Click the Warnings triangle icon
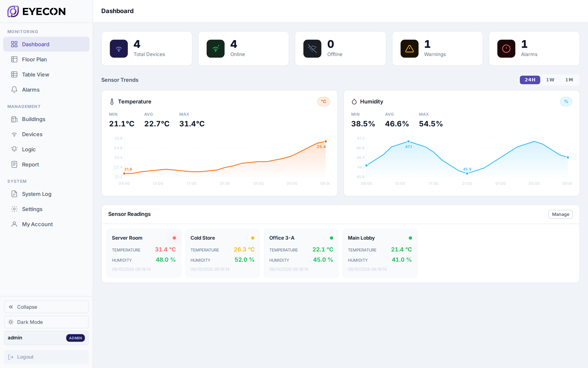 [409, 49]
